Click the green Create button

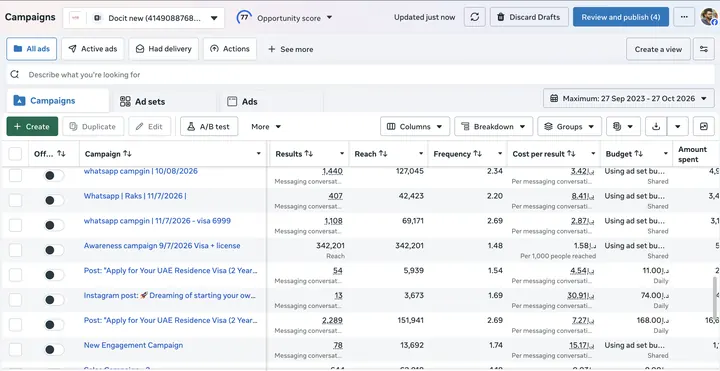point(32,126)
